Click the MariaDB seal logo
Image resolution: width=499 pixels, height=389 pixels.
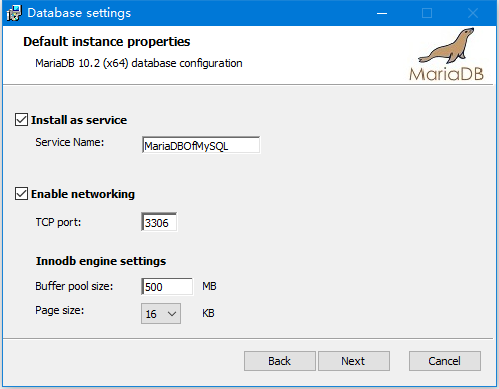click(x=446, y=55)
